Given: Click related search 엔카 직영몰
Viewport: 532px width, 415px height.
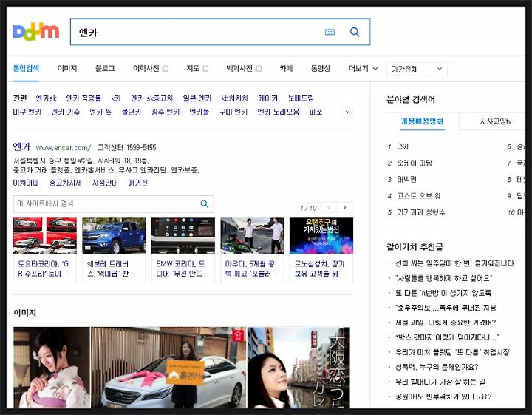Looking at the screenshot, I should [x=83, y=98].
